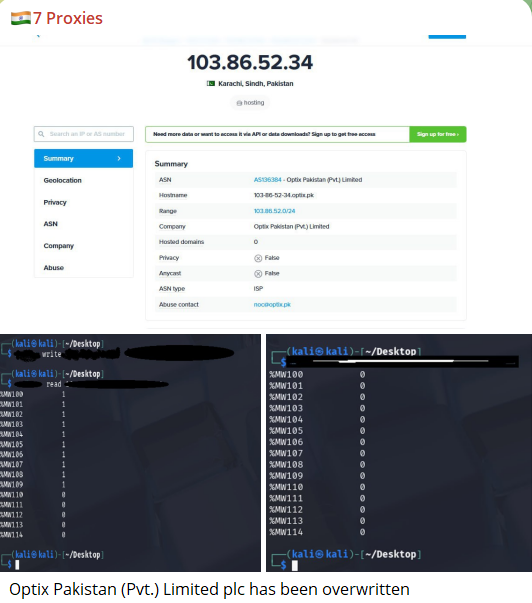Open the 103.86.52.0/24 range link
Viewport: 532px width, 603px height.
coord(274,211)
